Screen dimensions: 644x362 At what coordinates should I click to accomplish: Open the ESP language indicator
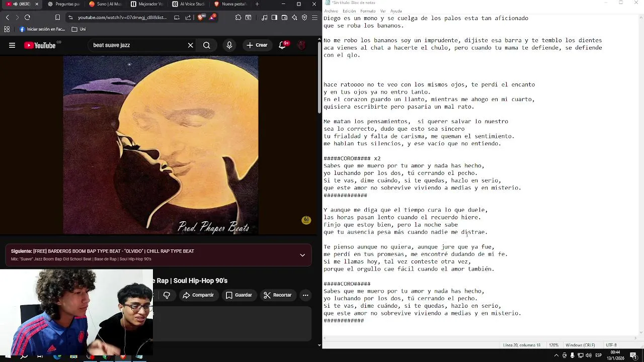pos(599,355)
